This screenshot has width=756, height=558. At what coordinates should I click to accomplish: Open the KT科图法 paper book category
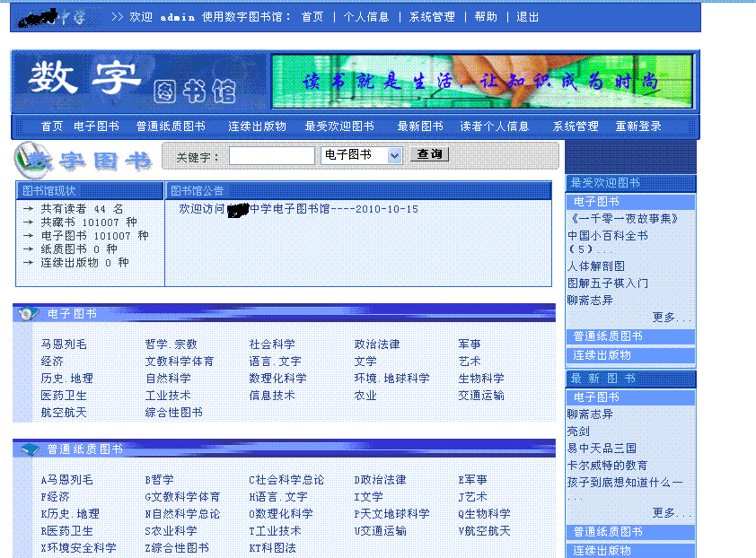[x=272, y=548]
